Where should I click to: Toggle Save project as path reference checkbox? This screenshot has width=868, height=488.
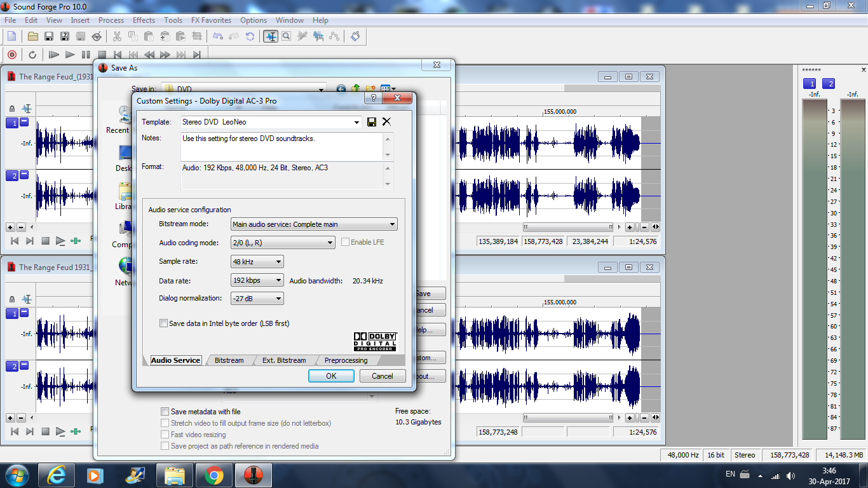coord(165,446)
